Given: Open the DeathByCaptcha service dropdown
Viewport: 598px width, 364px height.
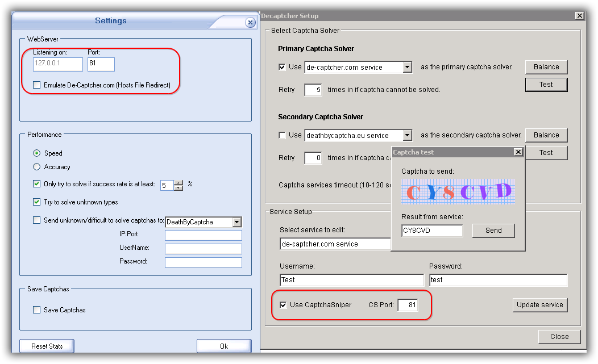Looking at the screenshot, I should tap(237, 222).
